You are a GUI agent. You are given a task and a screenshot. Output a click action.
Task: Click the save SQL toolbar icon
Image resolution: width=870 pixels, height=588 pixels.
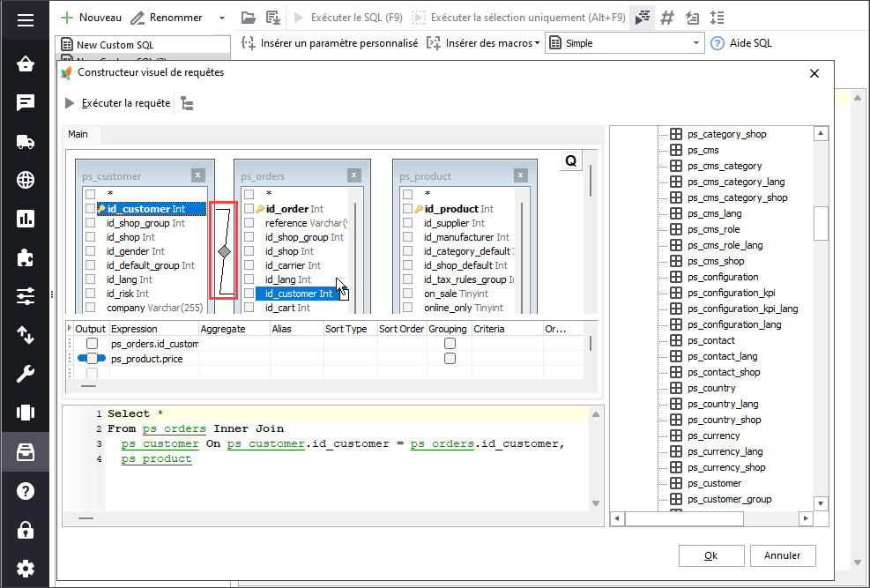tap(273, 18)
